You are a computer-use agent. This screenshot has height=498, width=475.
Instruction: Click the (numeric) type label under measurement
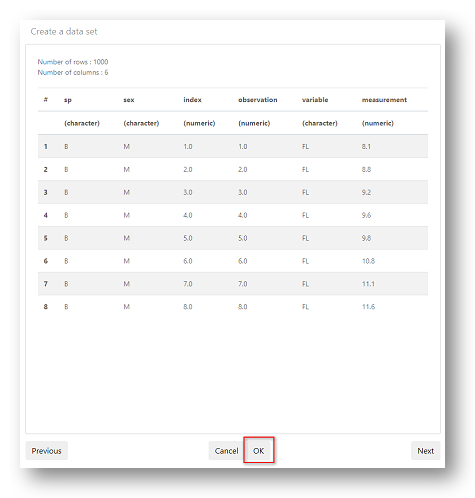(x=378, y=123)
